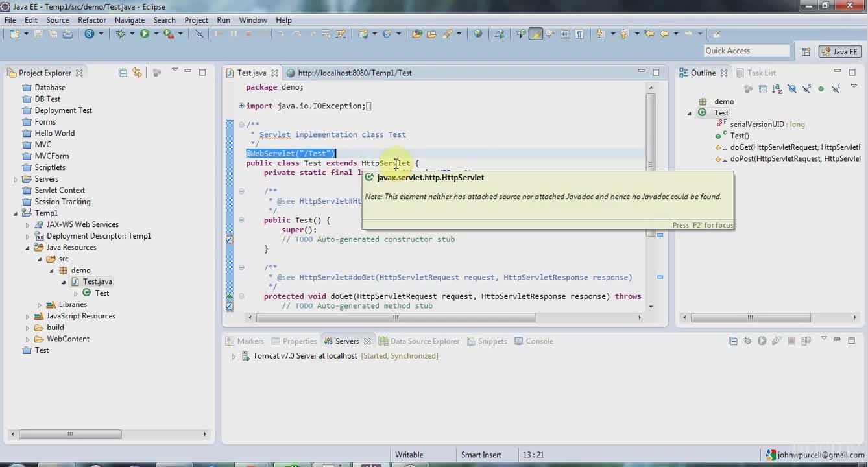Click Next Annotation down arrow icon
This screenshot has width=868, height=467.
(600, 34)
